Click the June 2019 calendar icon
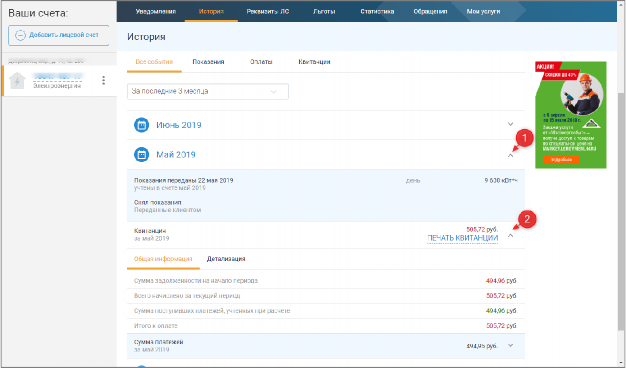 point(141,125)
